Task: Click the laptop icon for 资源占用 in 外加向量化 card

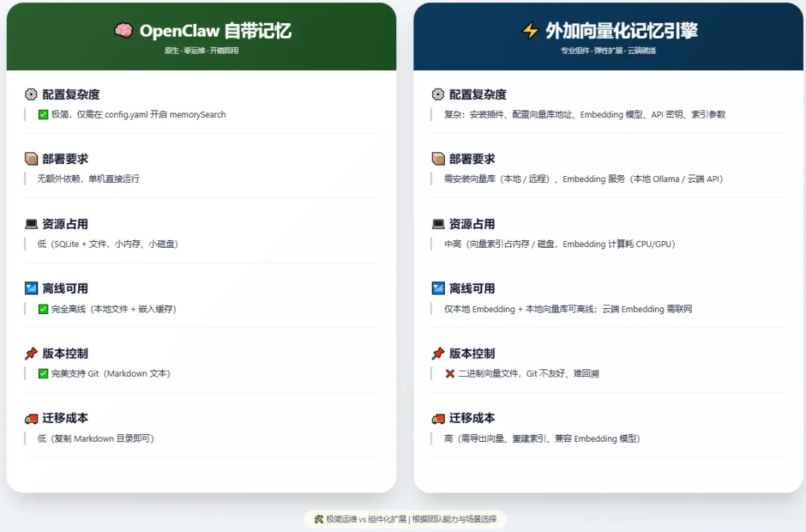Action: (438, 224)
